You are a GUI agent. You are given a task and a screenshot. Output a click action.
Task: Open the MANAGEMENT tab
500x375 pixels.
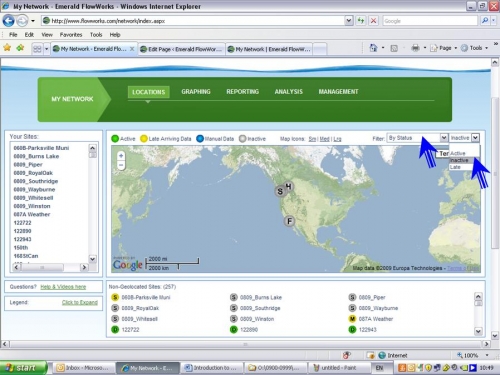click(x=338, y=92)
